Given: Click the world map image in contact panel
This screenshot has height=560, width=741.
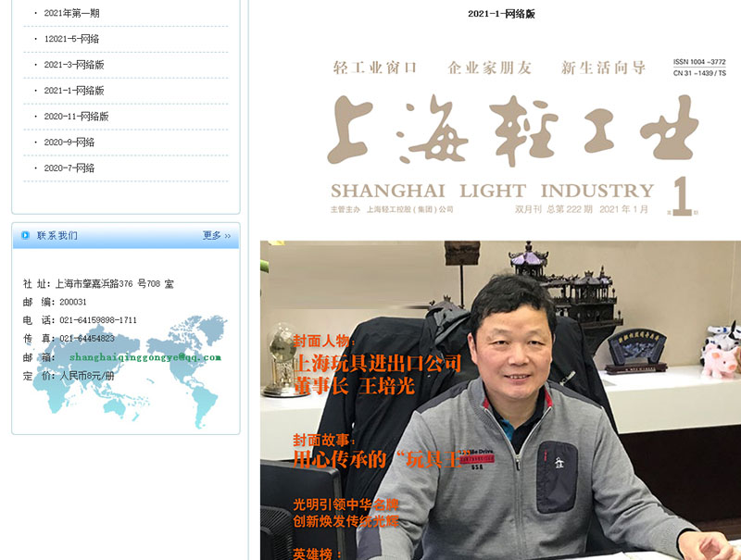Looking at the screenshot, I should coord(132,370).
